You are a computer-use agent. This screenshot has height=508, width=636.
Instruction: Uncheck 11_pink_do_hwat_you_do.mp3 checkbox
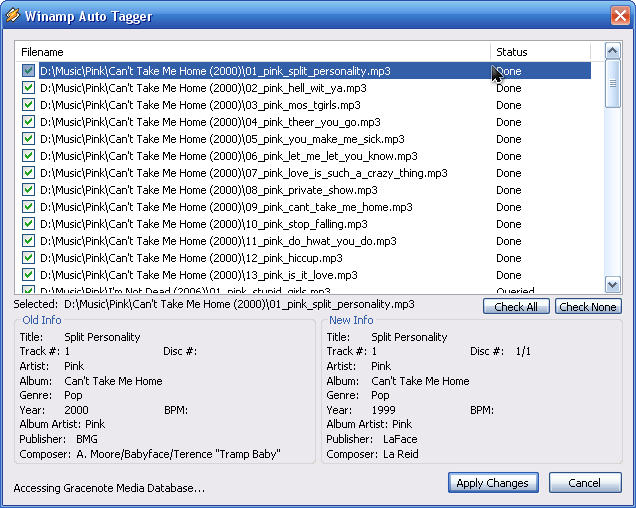[x=28, y=241]
